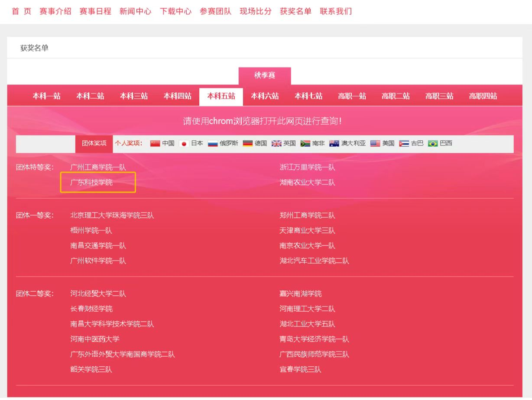Viewport: 532px width, 400px height.
Task: Select the Russia flag icon
Action: tap(213, 144)
